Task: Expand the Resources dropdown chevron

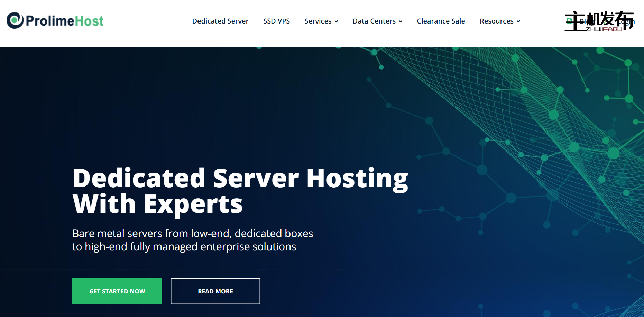Action: (518, 21)
